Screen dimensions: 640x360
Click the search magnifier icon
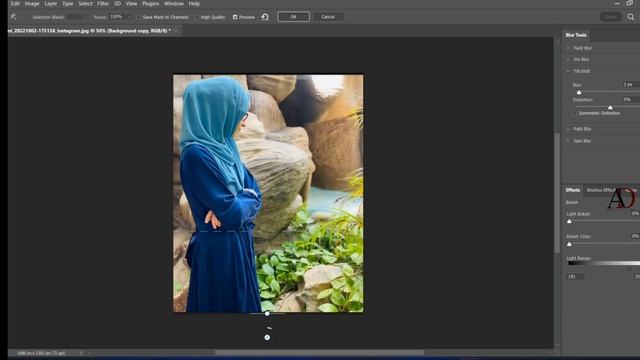click(631, 17)
